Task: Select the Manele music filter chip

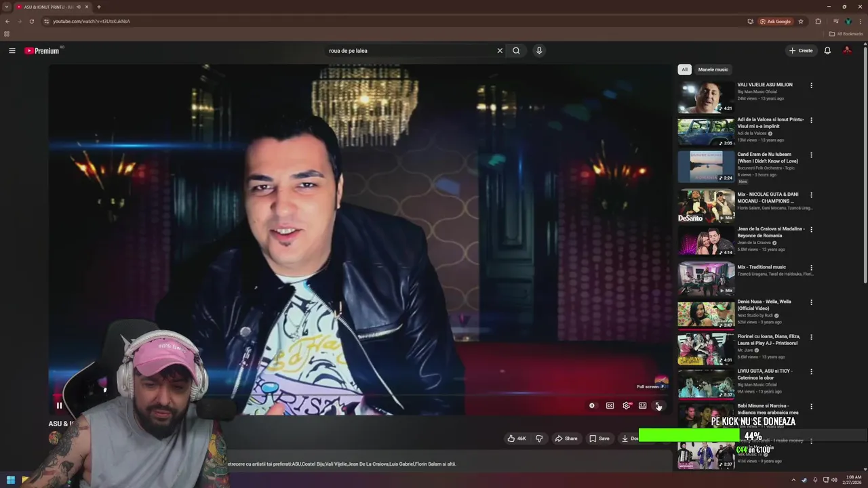Action: click(713, 69)
